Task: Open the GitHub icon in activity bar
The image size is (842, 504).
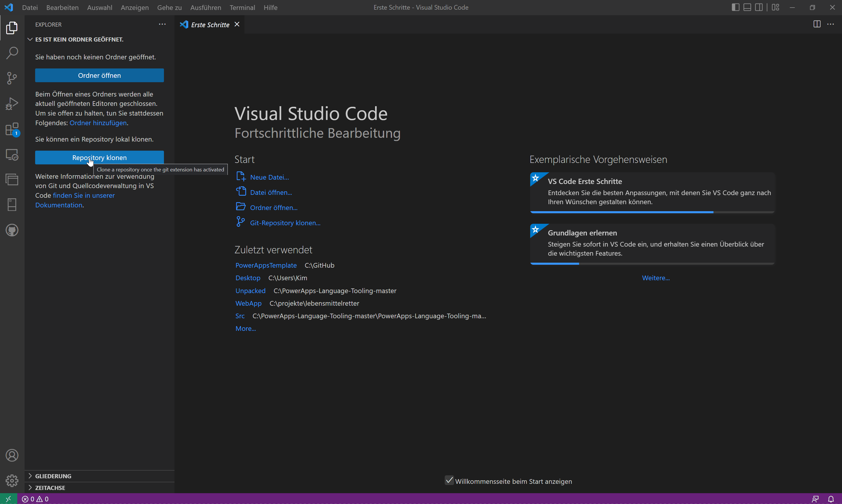Action: 12,230
